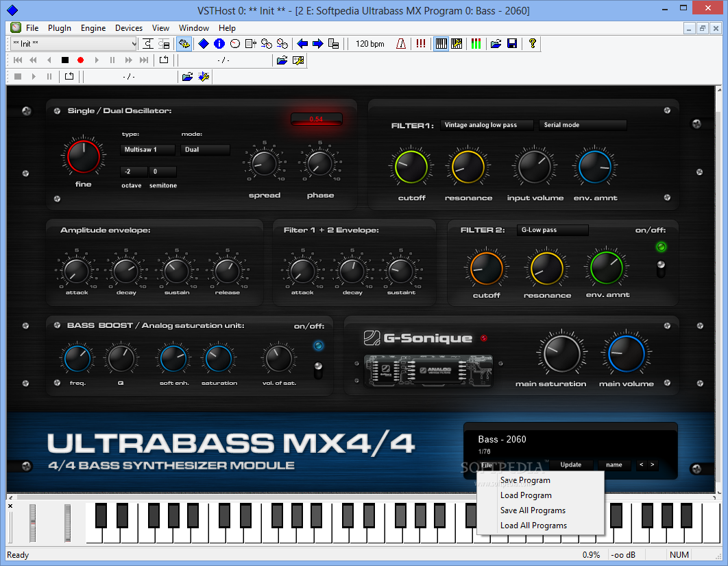Screen dimensions: 728x566
Task: Choose Save All Programs from popup menu
Action: 541,510
